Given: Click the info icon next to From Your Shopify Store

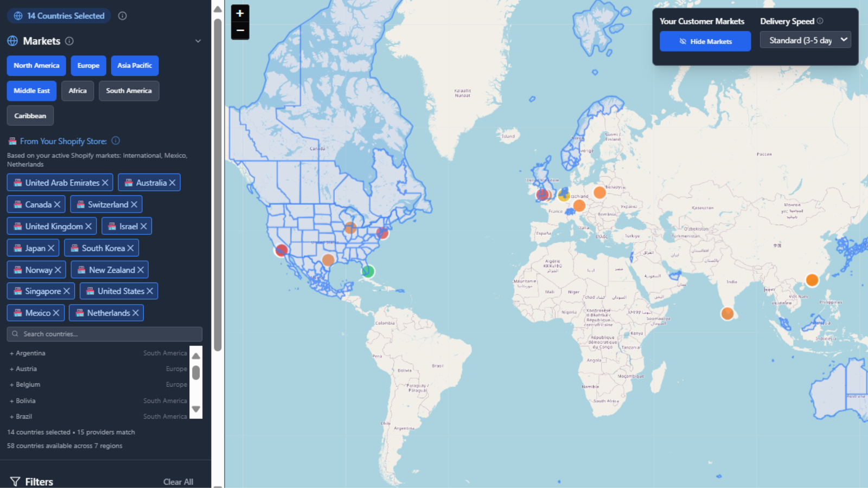Looking at the screenshot, I should [x=115, y=140].
